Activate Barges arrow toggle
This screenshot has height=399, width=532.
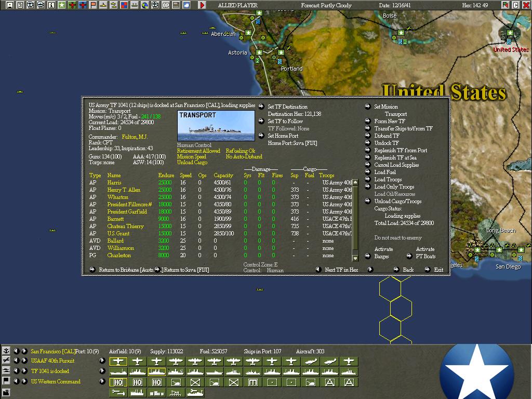coord(368,256)
